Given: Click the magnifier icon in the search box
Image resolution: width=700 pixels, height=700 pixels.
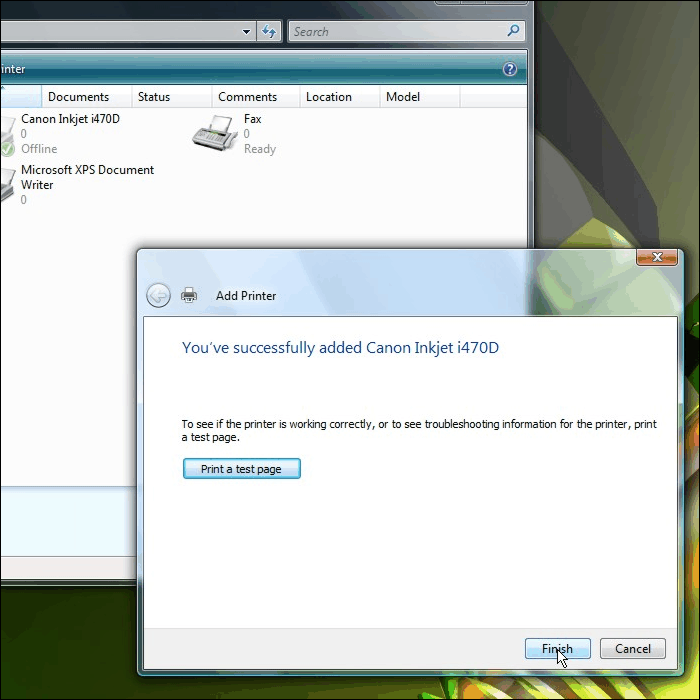Looking at the screenshot, I should tap(513, 32).
